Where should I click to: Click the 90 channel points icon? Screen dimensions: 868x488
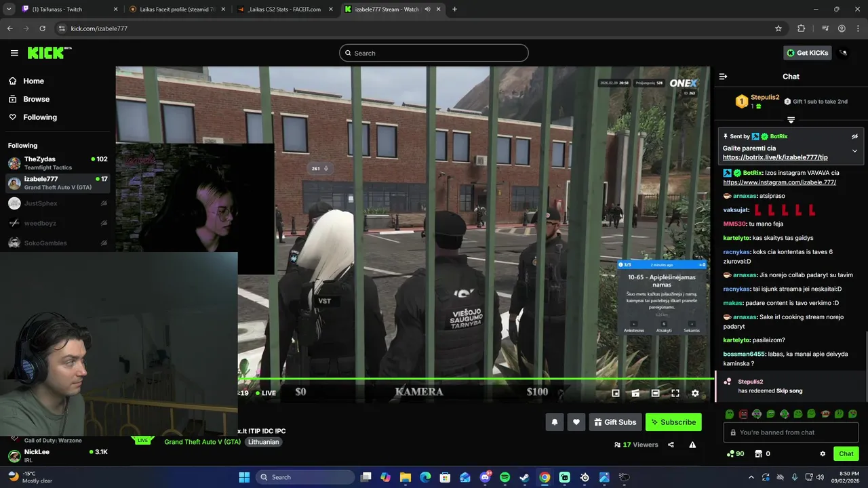(x=735, y=453)
